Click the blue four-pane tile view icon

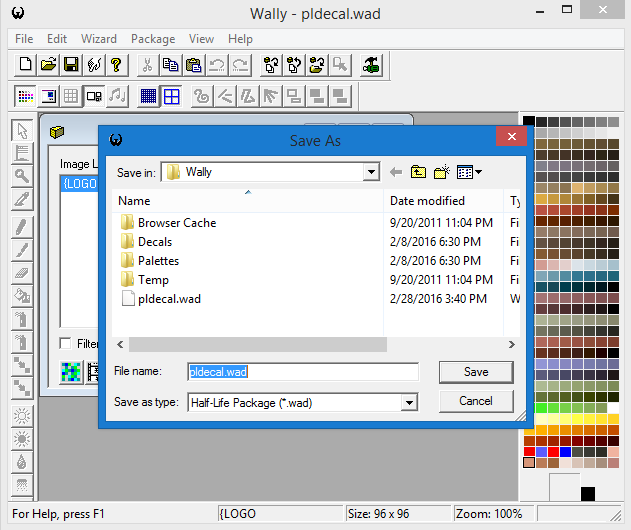coord(171,96)
